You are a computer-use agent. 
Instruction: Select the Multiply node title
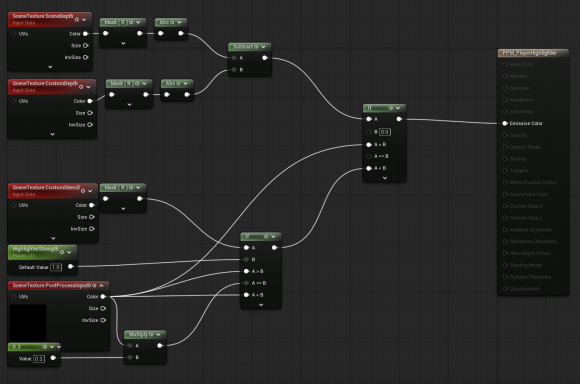[x=138, y=334]
